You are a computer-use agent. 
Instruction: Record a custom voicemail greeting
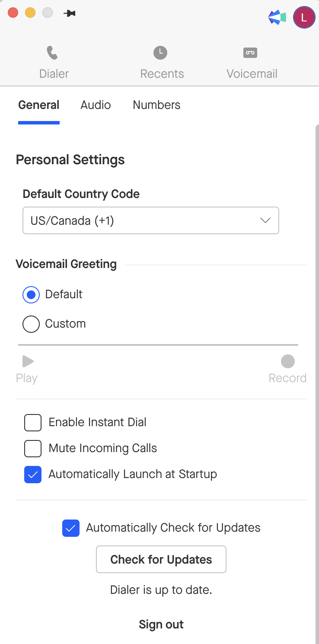point(288,361)
